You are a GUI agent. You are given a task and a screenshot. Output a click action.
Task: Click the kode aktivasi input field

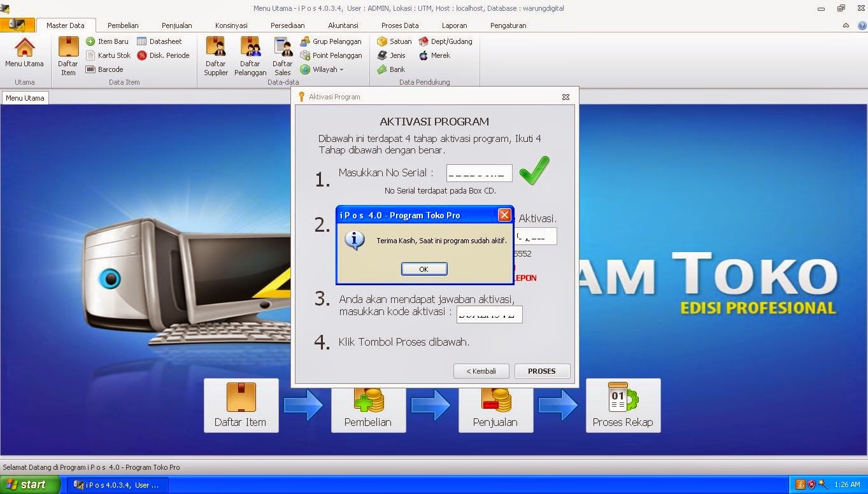[x=490, y=314]
